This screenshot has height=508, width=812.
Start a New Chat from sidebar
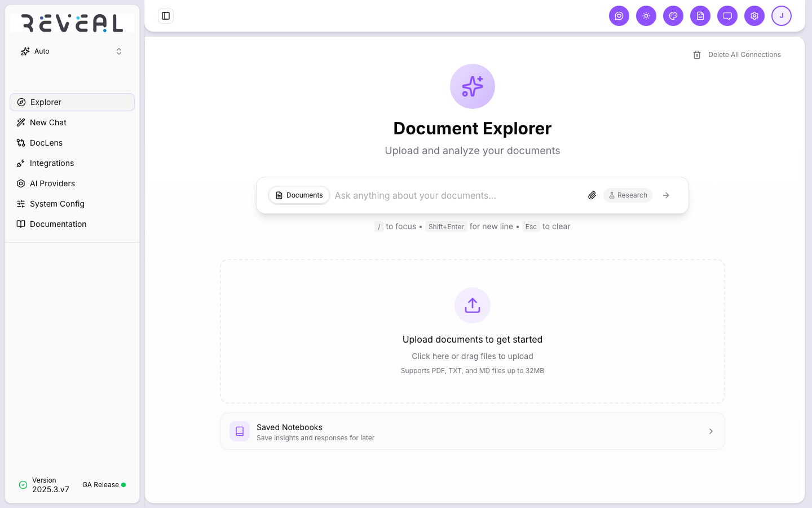tap(72, 122)
